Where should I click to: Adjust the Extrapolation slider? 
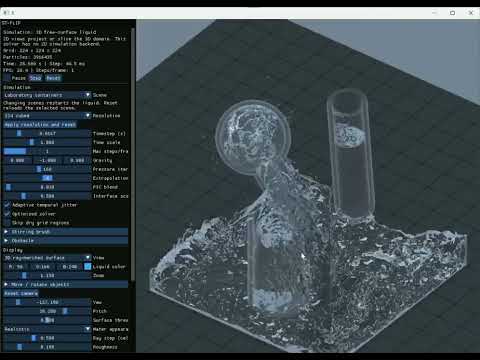click(x=47, y=178)
